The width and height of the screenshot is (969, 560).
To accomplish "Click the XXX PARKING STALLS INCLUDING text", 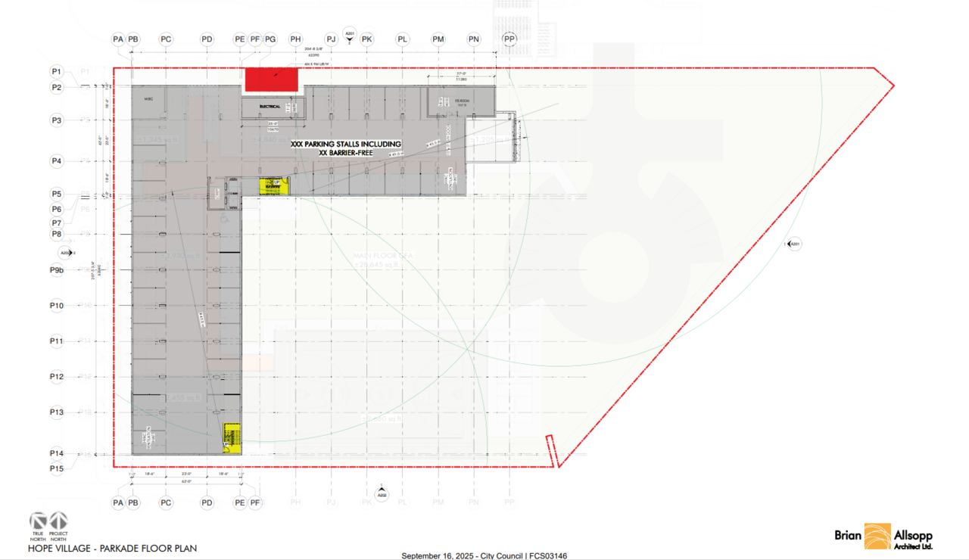I will pos(345,143).
